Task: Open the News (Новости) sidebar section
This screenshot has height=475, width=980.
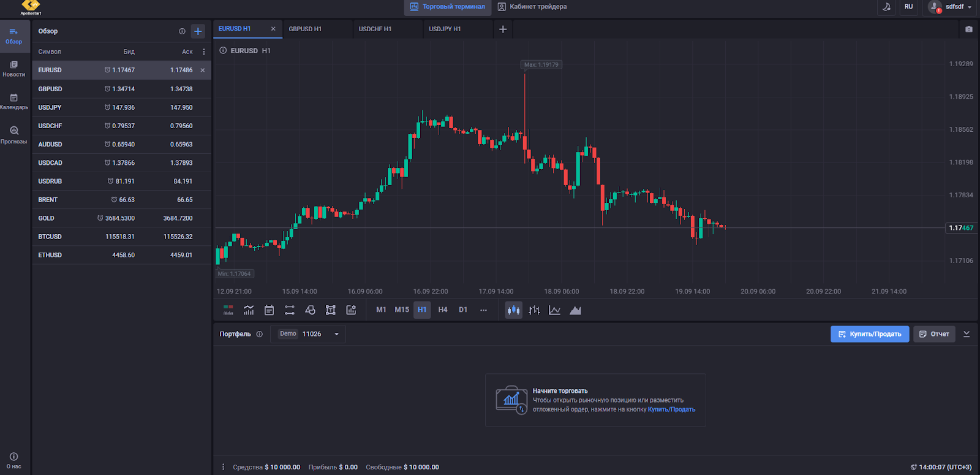Action: pos(14,68)
